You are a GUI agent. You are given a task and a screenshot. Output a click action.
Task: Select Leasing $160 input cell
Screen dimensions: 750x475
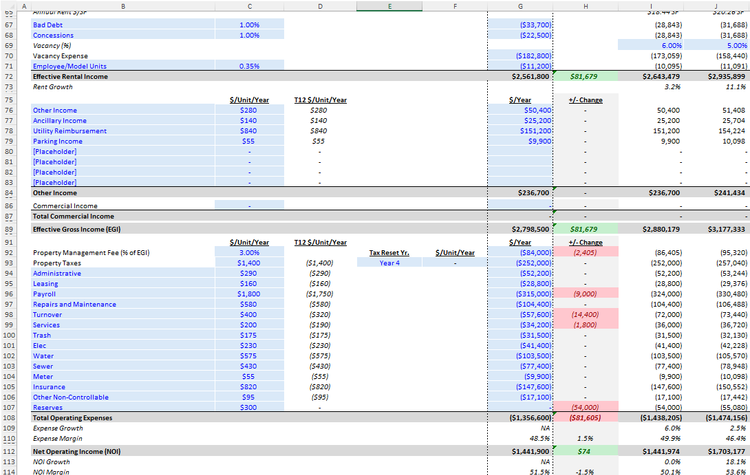click(249, 284)
